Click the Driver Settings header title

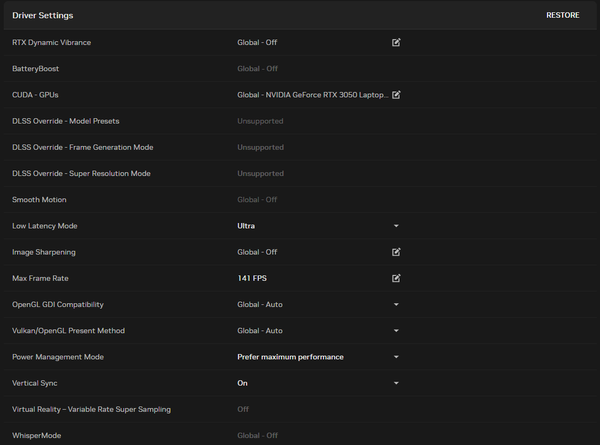point(42,16)
